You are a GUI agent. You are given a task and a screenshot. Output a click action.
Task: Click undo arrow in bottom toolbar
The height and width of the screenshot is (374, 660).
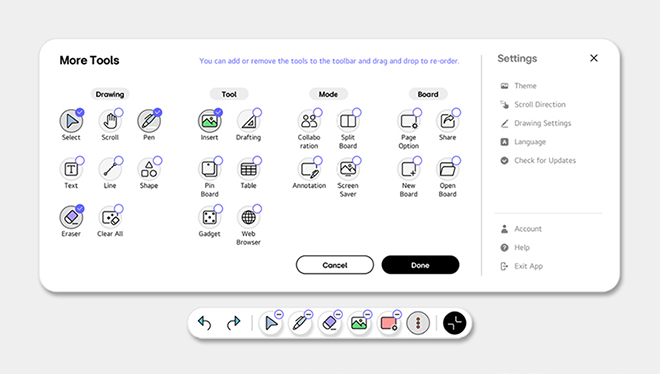pyautogui.click(x=204, y=323)
